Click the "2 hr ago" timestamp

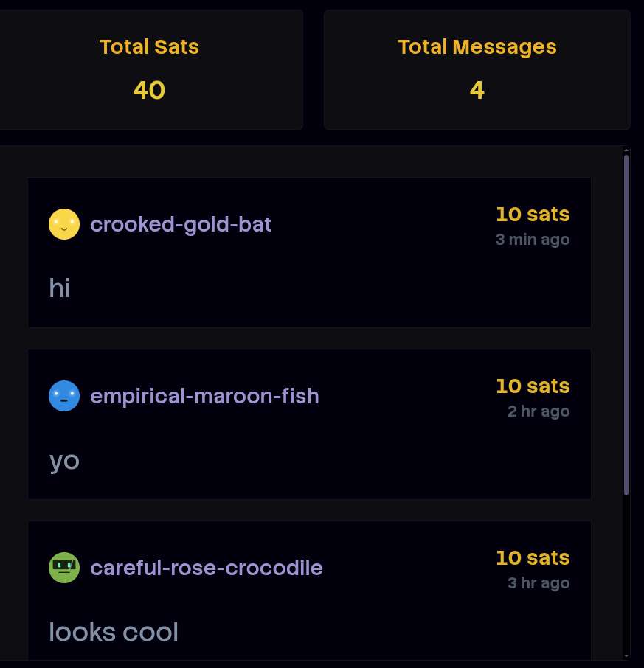point(538,411)
